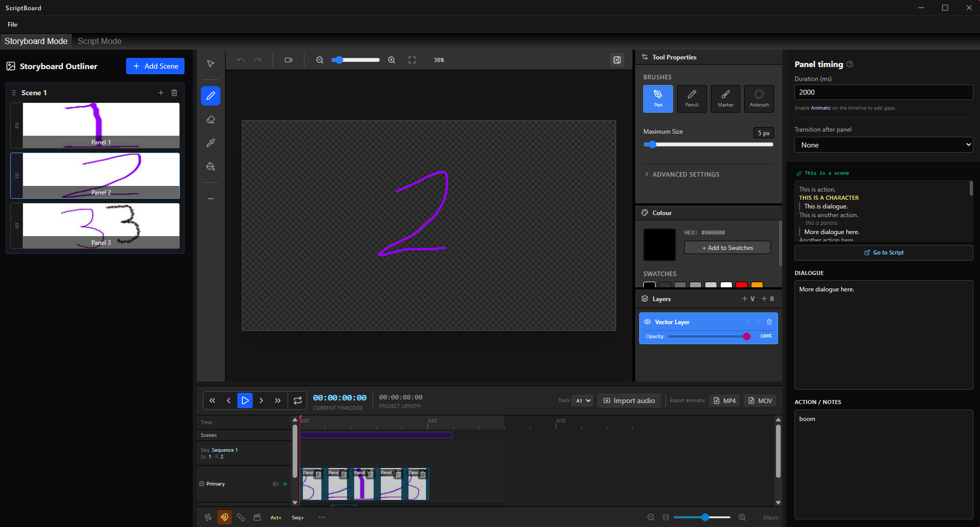This screenshot has width=980, height=527.
Task: Move Vector Layer up with chevron
Action: click(747, 322)
